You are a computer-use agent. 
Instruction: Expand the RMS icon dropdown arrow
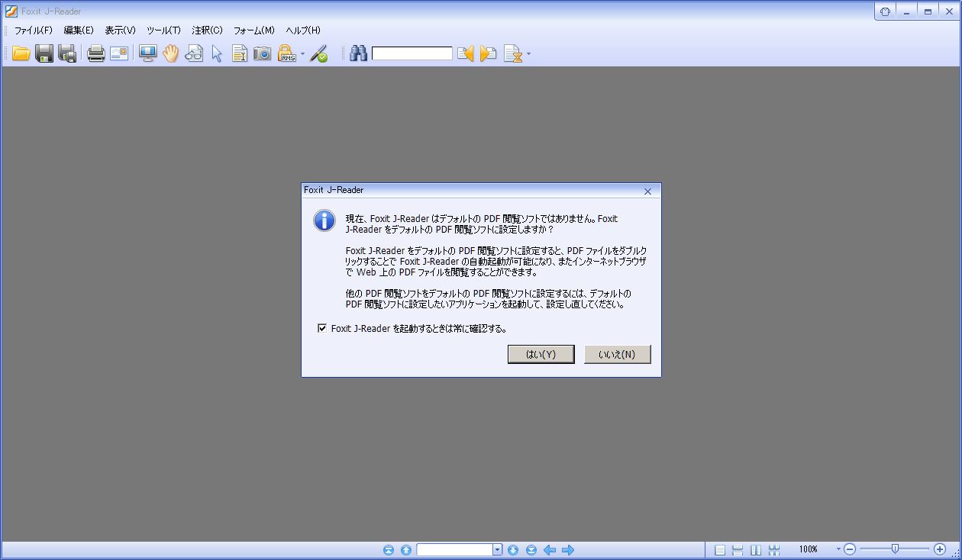[x=302, y=54]
